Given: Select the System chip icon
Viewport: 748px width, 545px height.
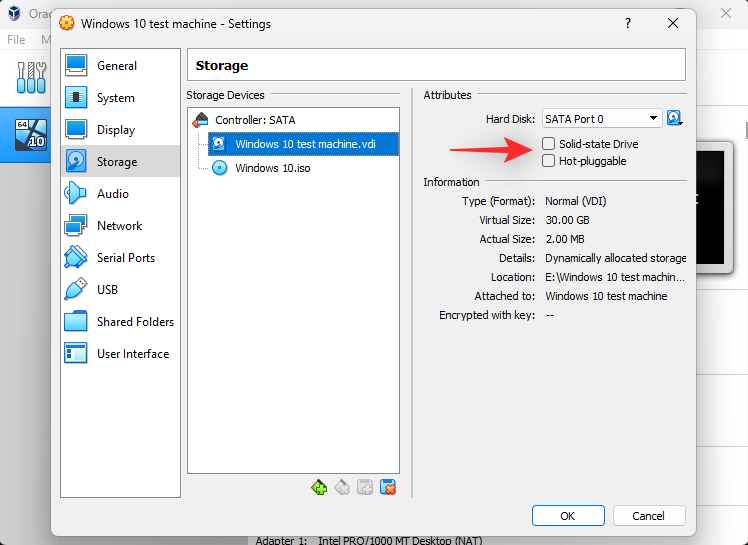Looking at the screenshot, I should (x=76, y=97).
